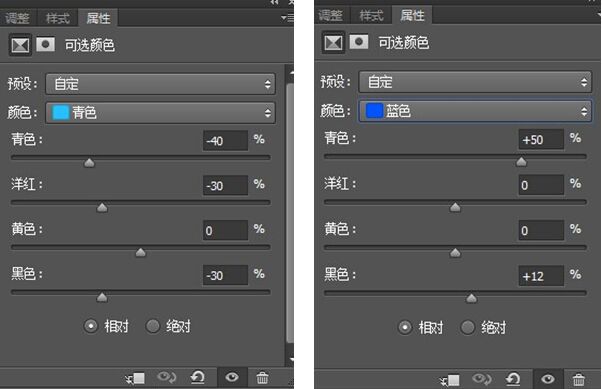
Task: Click the left panel vertical scrollbar
Action: point(290,213)
